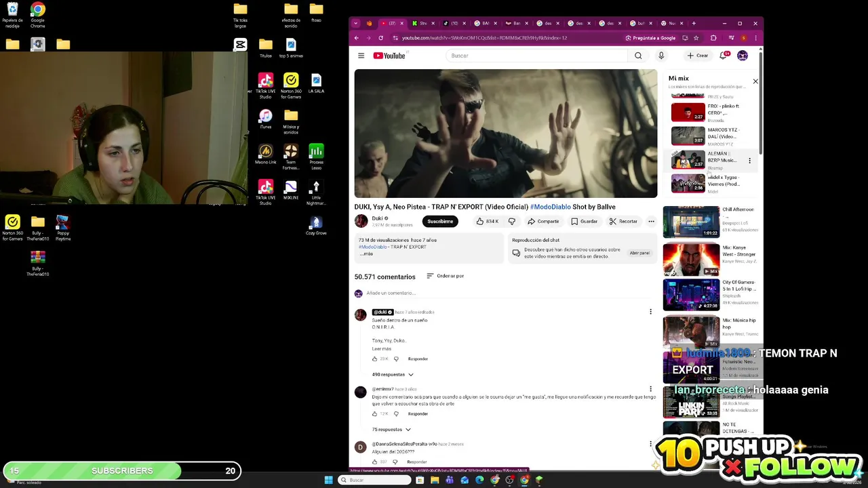Open a new Chrome tab

(694, 23)
